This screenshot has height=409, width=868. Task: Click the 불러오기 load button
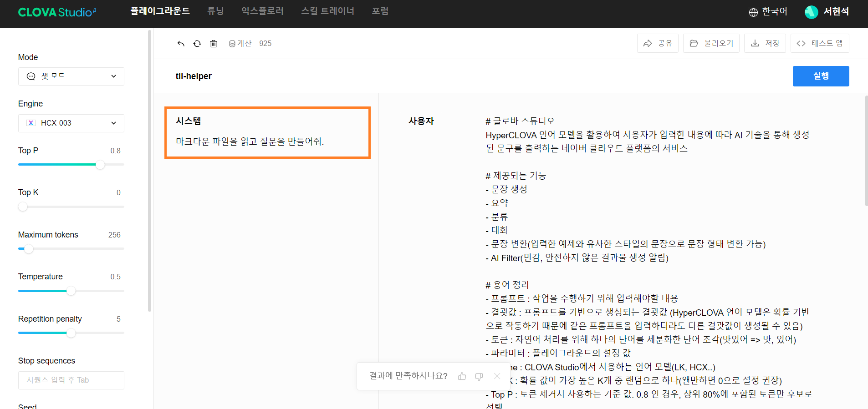coord(711,43)
